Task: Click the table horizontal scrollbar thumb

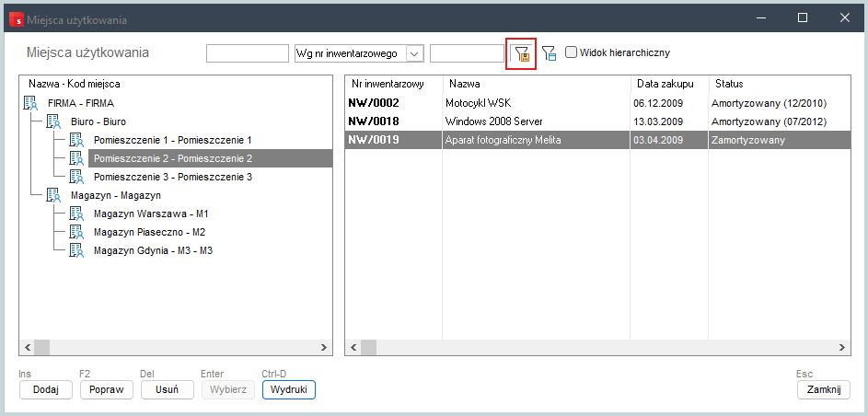Action: (369, 347)
